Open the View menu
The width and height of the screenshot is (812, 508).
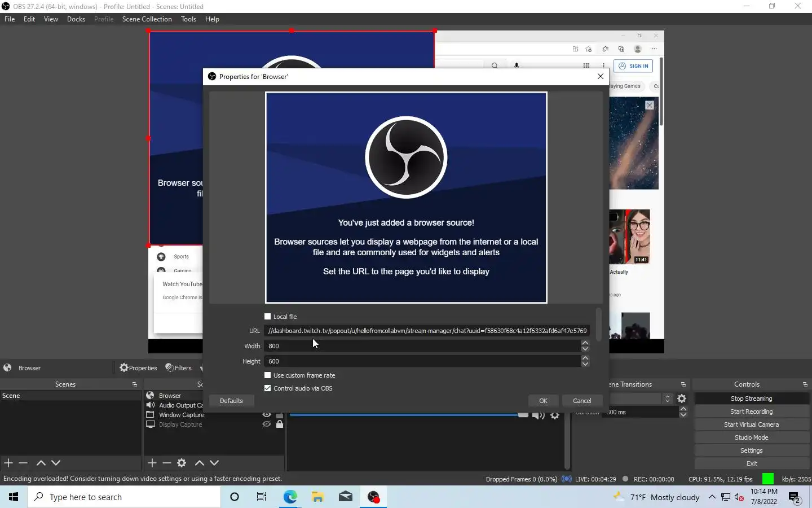[x=51, y=19]
